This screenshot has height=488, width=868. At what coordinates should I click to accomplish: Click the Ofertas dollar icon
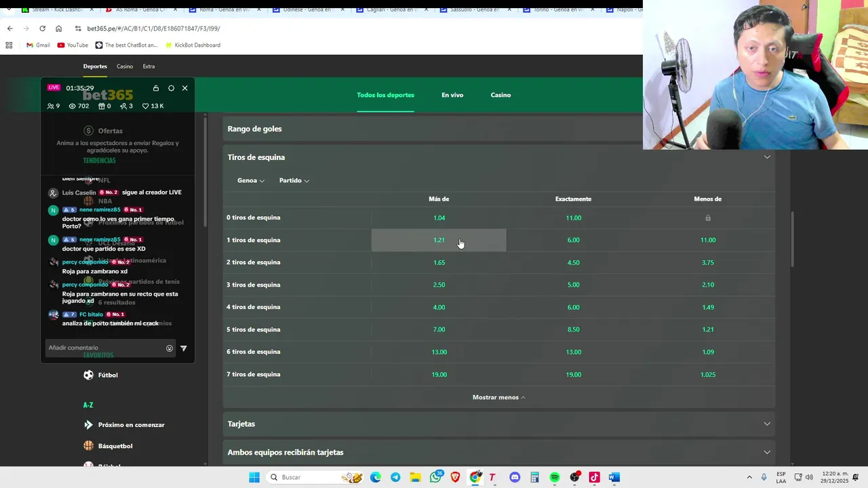tap(88, 131)
